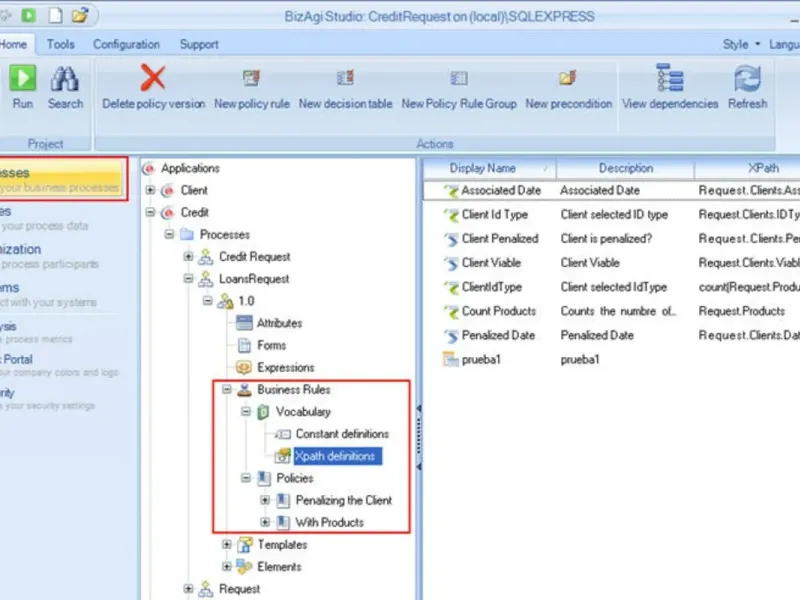The height and width of the screenshot is (600, 800).
Task: Select the Count Products row
Action: pyautogui.click(x=611, y=311)
